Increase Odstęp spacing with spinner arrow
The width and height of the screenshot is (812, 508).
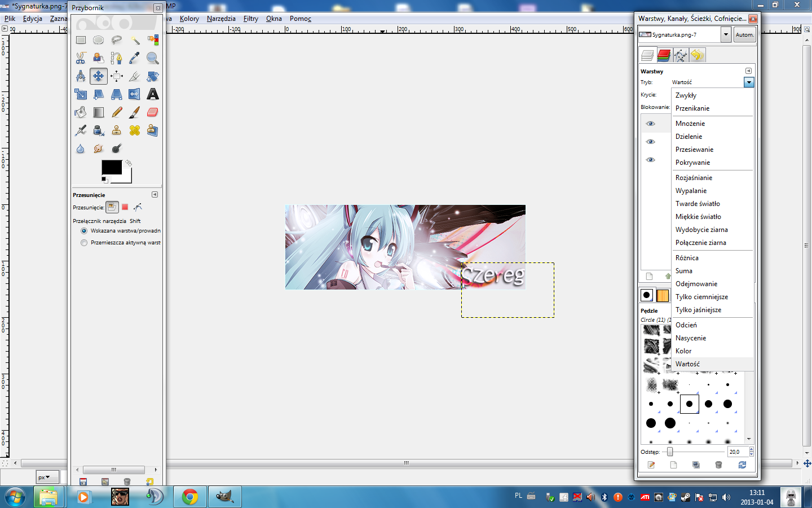(751, 449)
